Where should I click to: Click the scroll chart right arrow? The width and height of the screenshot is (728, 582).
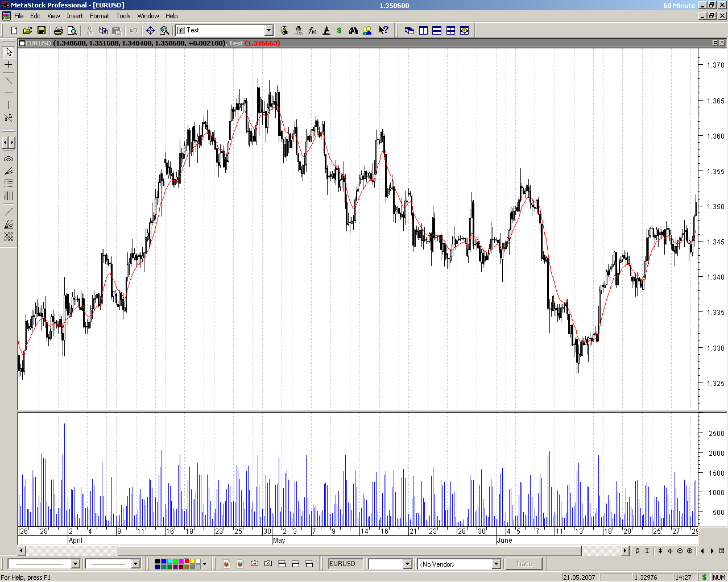click(625, 551)
